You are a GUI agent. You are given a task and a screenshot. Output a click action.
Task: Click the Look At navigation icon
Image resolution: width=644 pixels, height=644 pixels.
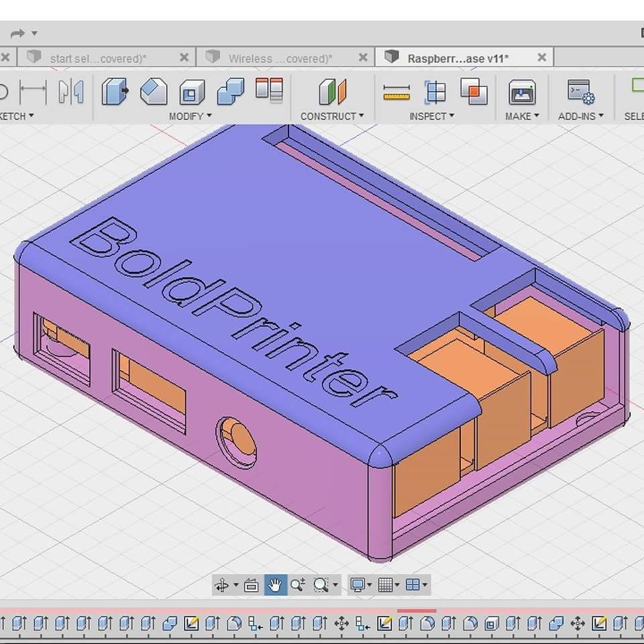252,585
